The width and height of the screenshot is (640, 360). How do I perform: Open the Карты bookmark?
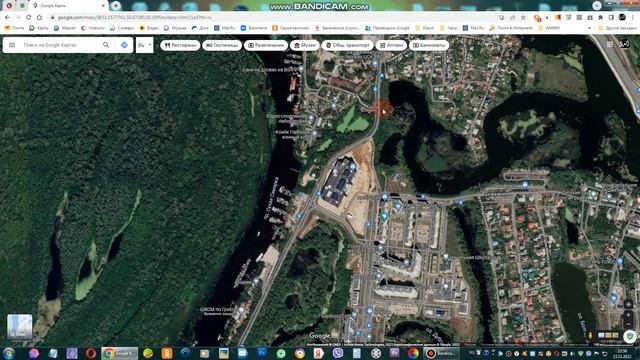click(38, 28)
